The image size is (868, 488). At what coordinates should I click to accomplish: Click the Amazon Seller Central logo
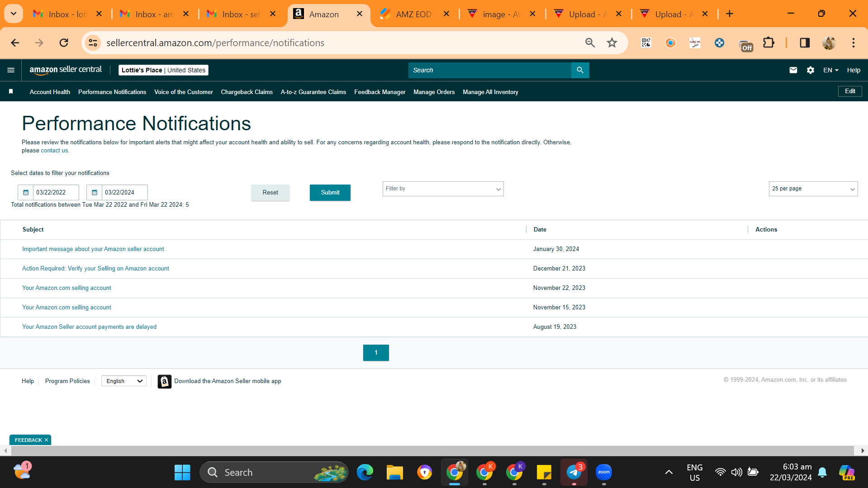pyautogui.click(x=66, y=70)
